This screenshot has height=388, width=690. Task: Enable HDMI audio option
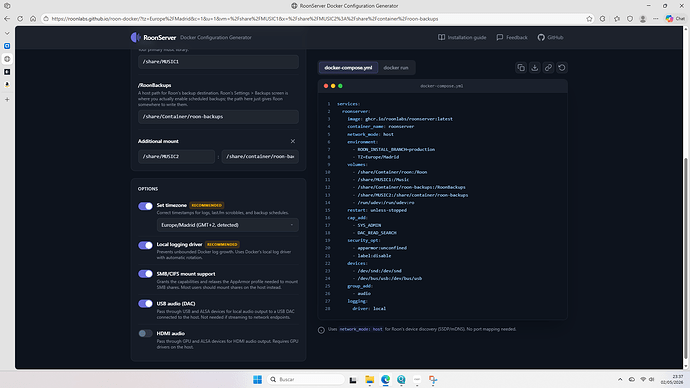click(x=145, y=333)
